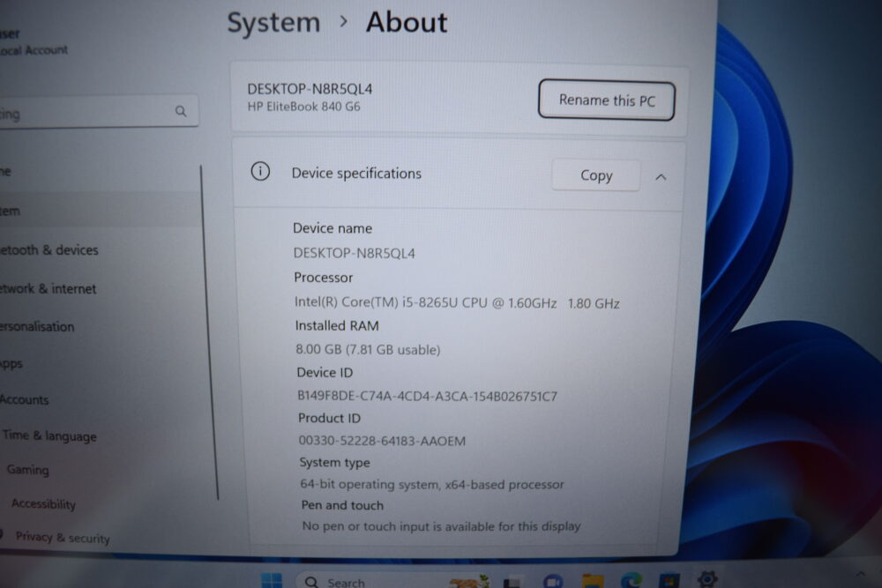882x588 pixels.
Task: Open Network & internet settings
Action: pyautogui.click(x=49, y=289)
